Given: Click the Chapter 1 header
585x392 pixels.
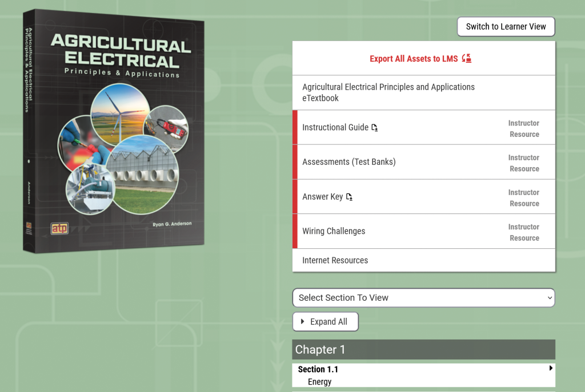Looking at the screenshot, I should [423, 350].
